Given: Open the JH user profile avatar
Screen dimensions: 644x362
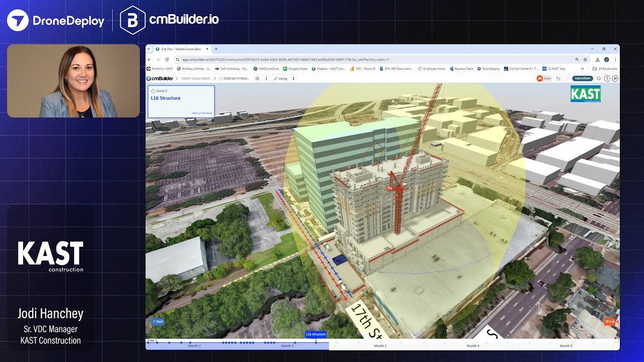Looking at the screenshot, I should [x=615, y=78].
